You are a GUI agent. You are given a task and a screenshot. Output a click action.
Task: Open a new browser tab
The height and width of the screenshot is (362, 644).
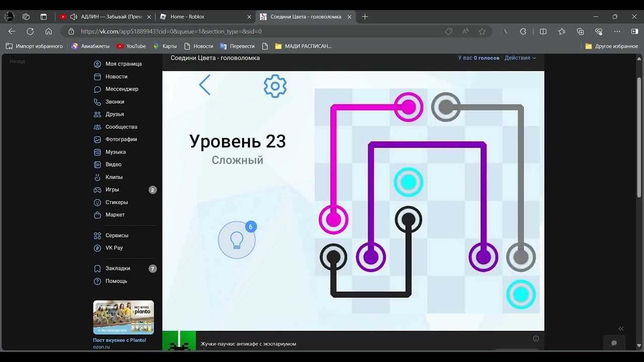(365, 17)
